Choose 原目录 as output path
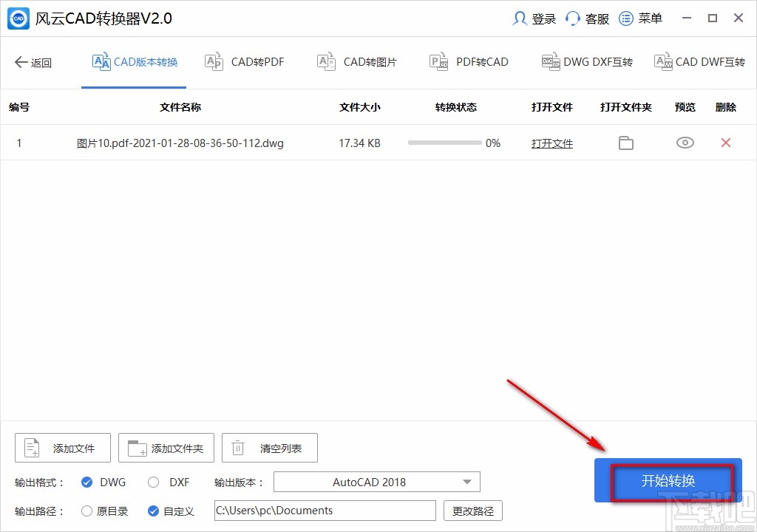 pos(85,511)
